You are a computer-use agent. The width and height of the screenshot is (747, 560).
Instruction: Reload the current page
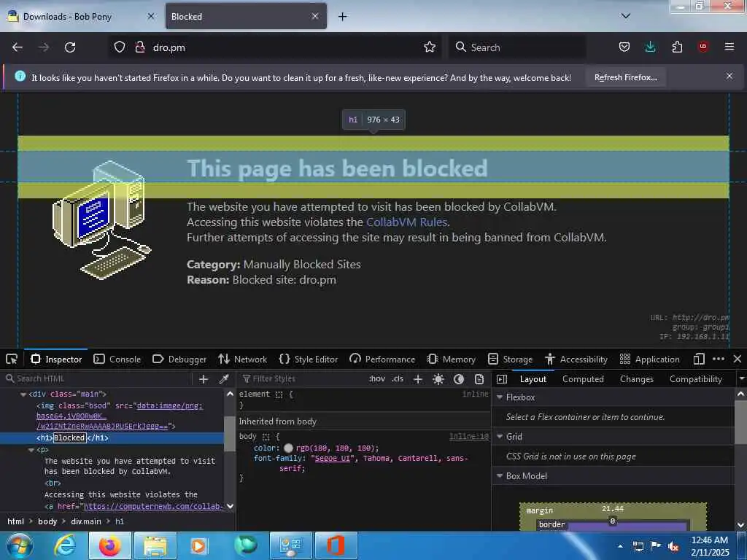(70, 47)
